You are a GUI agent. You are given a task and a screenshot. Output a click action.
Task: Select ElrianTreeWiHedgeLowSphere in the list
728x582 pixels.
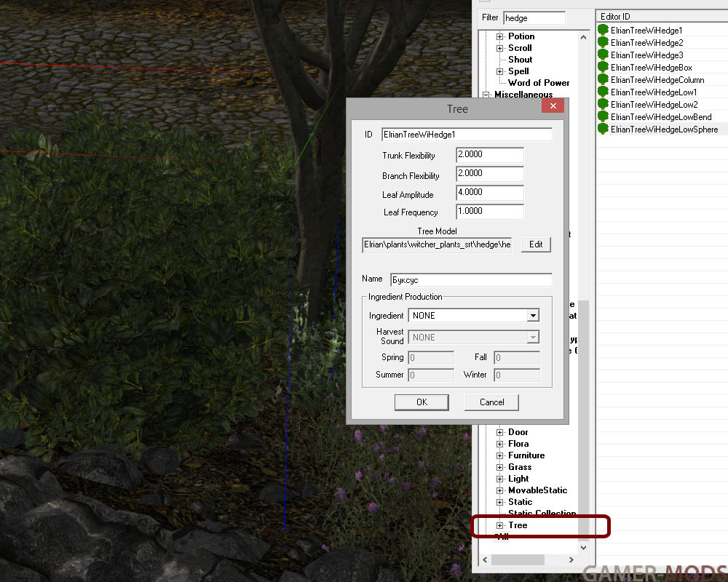665,129
